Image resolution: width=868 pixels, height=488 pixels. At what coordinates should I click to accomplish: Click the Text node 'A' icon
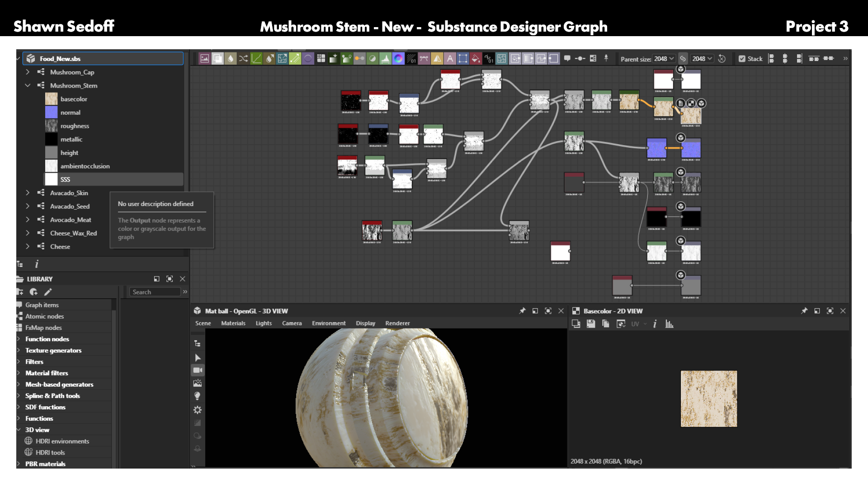point(450,59)
